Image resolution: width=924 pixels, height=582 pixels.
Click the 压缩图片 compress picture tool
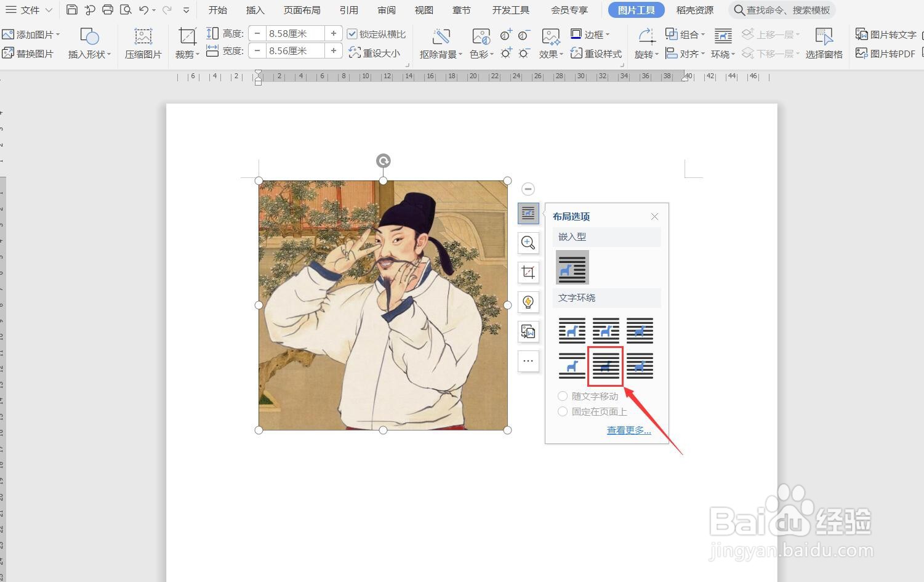(x=143, y=44)
